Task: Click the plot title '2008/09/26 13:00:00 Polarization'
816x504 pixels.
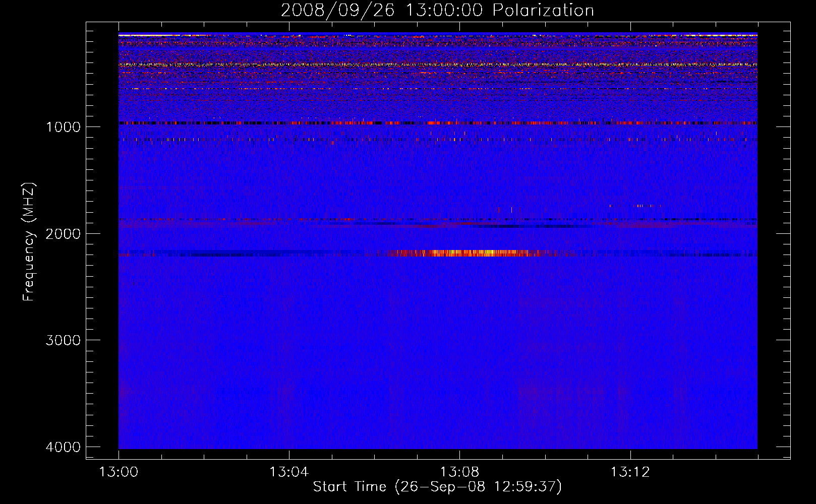Action: pos(437,10)
